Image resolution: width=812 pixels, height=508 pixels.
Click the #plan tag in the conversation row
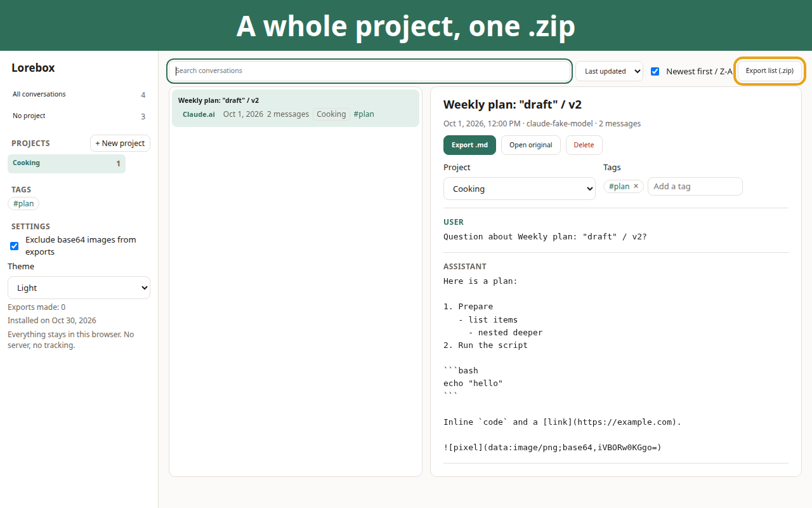pyautogui.click(x=363, y=114)
